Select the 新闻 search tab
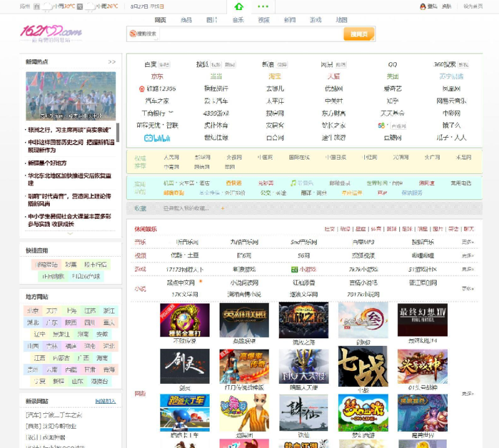 tap(289, 20)
